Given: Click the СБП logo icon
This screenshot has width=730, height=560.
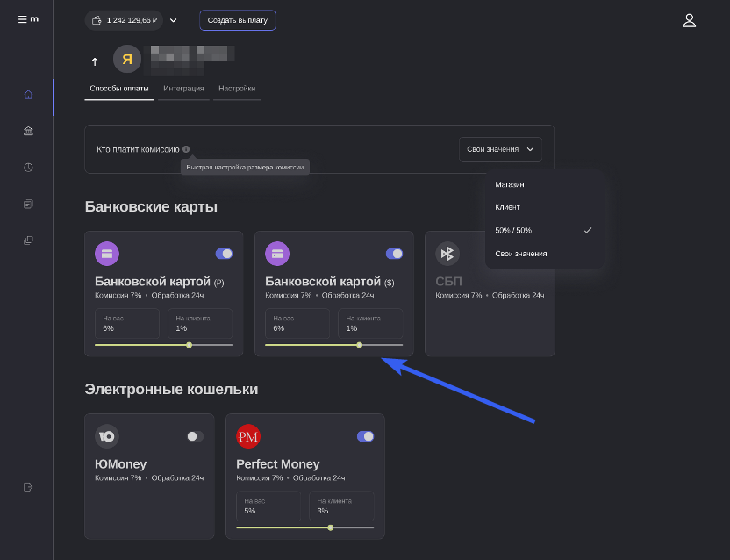Looking at the screenshot, I should click(x=447, y=254).
